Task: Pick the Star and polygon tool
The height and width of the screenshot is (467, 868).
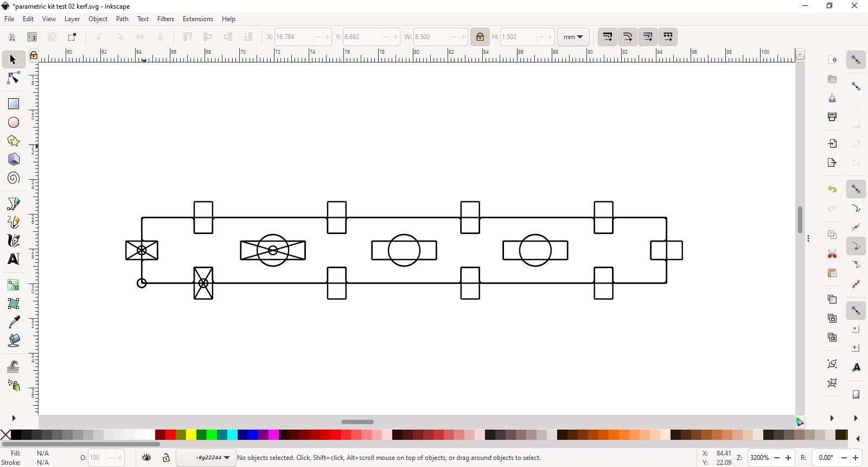Action: [x=14, y=141]
